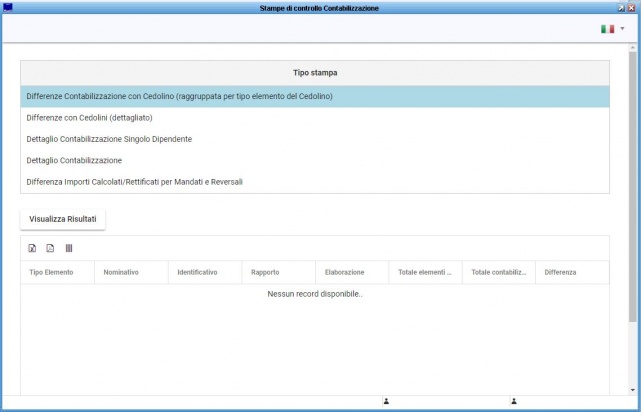Select Differenze con Cedolini (dettagliato)

315,118
